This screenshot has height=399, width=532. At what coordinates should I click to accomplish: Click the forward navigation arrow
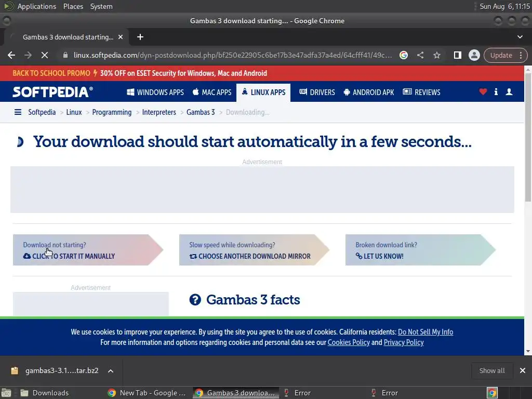click(28, 55)
